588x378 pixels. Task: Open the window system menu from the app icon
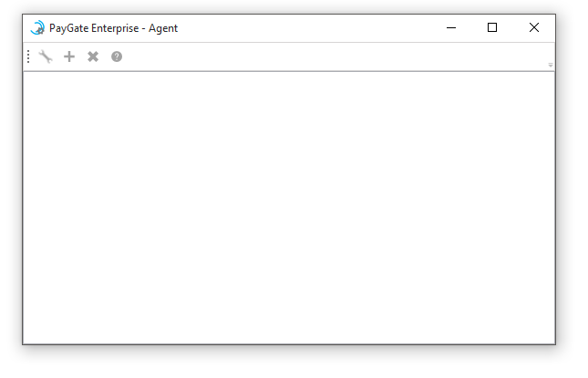click(x=37, y=28)
